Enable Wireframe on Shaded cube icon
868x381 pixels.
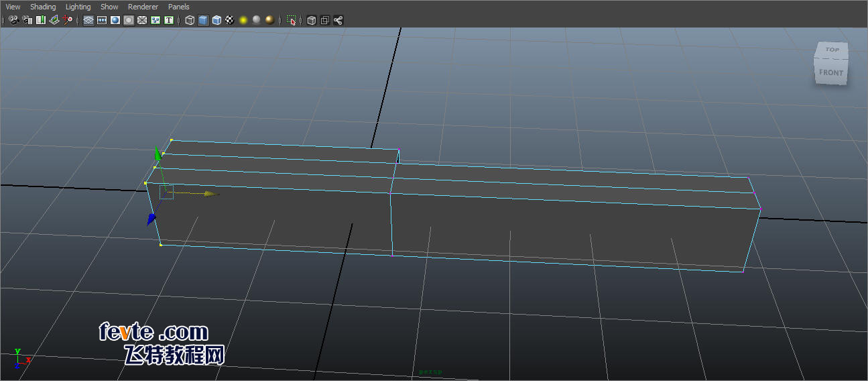[216, 20]
